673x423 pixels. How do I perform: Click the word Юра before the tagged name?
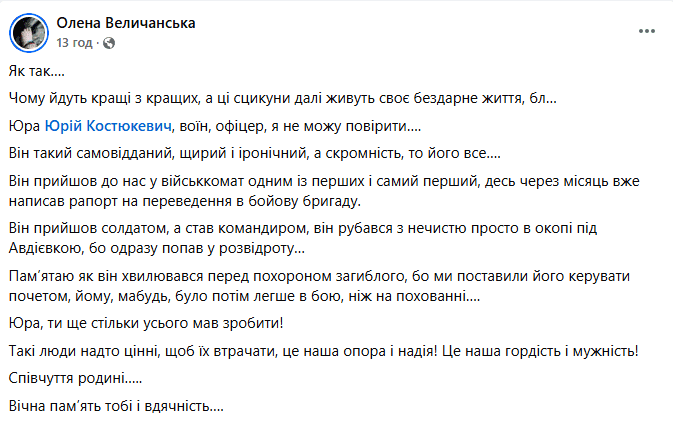click(x=24, y=126)
